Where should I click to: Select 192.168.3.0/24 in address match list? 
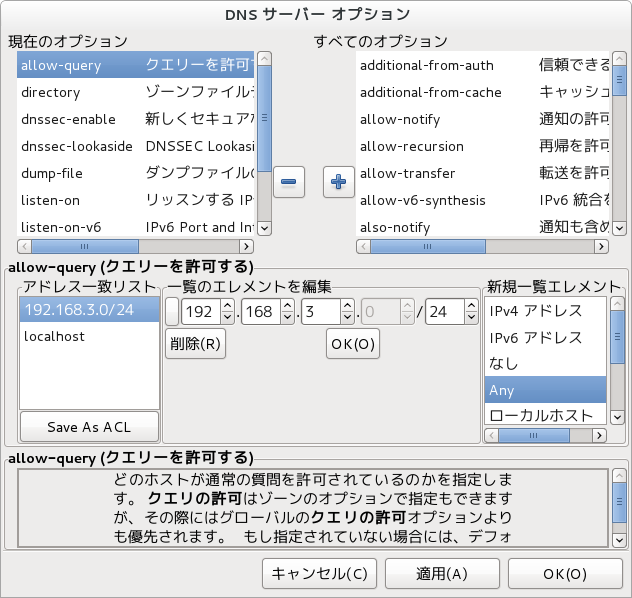click(89, 310)
